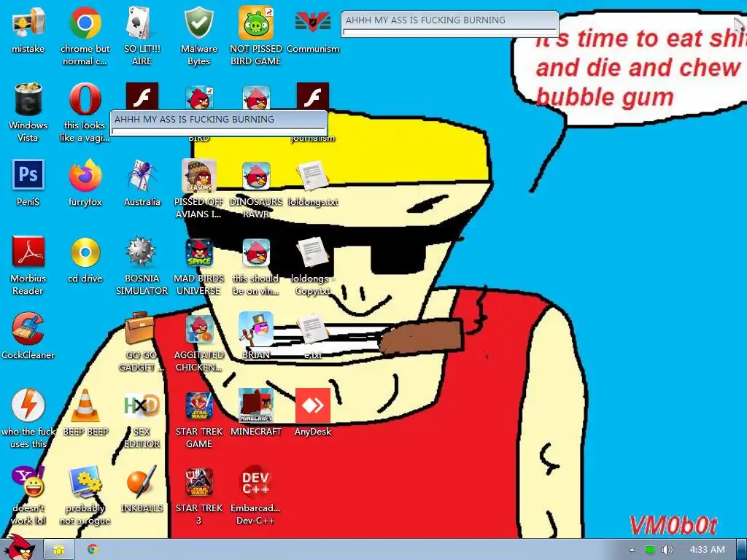The width and height of the screenshot is (747, 560).
Task: Launch "doesn't work lol" Yahoo messenger icon
Action: pos(28,481)
